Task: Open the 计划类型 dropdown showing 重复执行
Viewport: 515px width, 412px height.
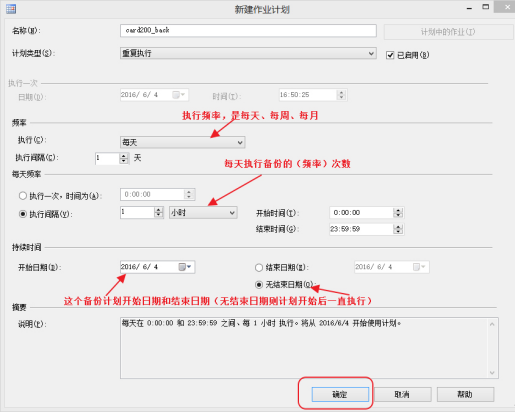Action: [248, 53]
